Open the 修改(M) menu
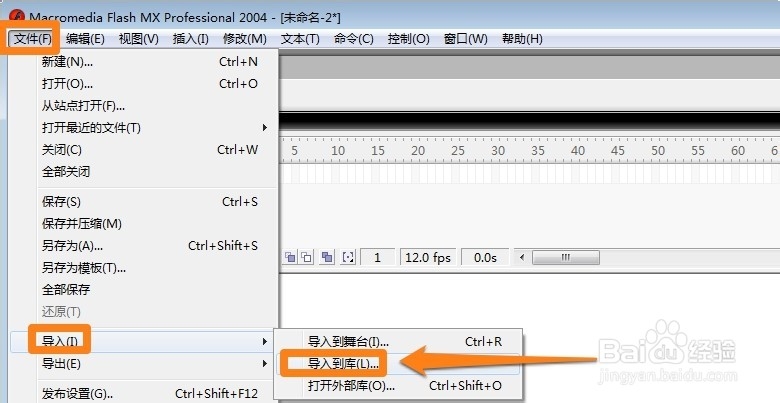Image resolution: width=780 pixels, height=403 pixels. [245, 39]
